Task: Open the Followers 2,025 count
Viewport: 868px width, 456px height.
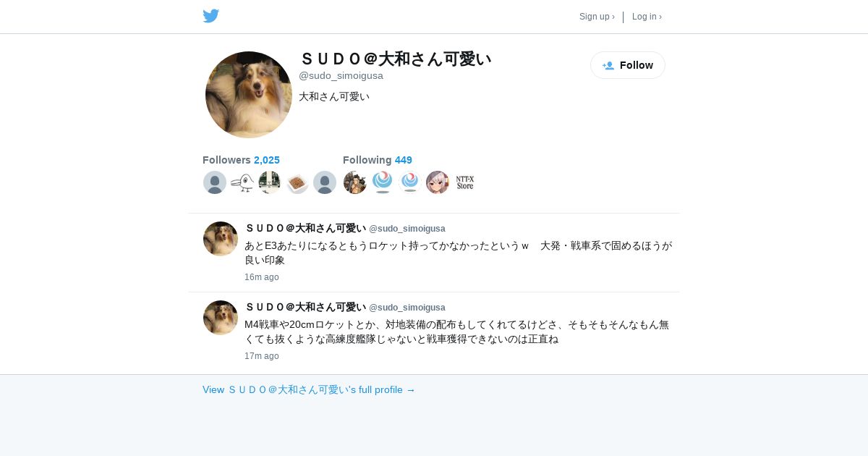Action: [241, 160]
